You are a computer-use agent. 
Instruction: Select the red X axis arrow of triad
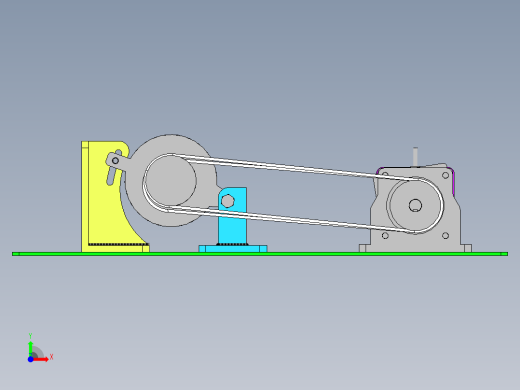pos(41,359)
